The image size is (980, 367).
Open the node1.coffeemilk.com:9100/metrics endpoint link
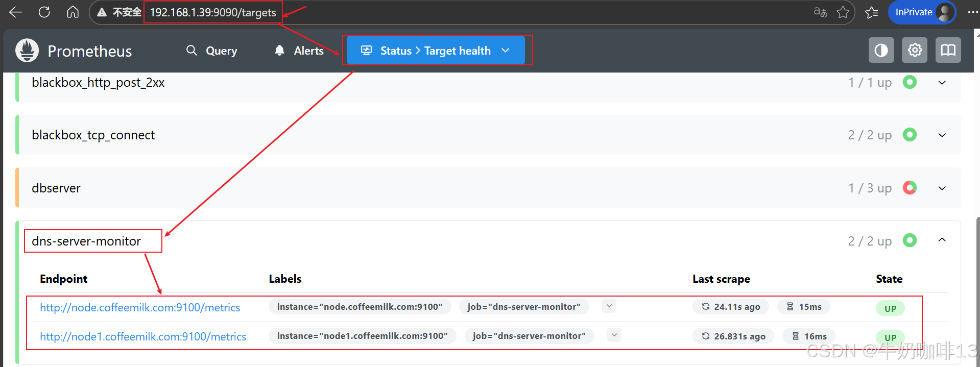(143, 336)
